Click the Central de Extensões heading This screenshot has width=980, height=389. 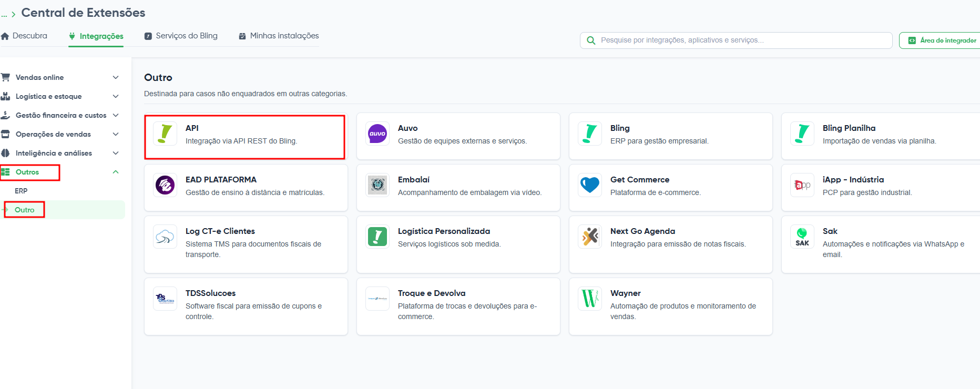(83, 13)
